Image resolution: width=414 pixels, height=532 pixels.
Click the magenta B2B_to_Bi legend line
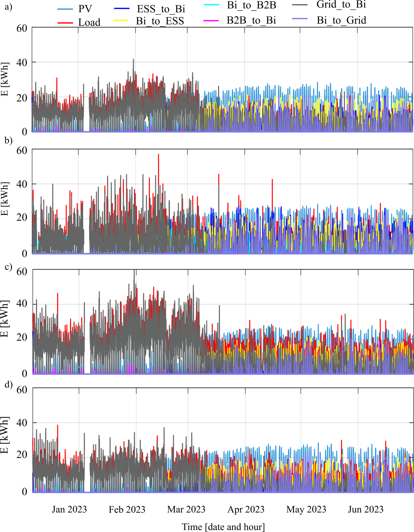point(211,21)
